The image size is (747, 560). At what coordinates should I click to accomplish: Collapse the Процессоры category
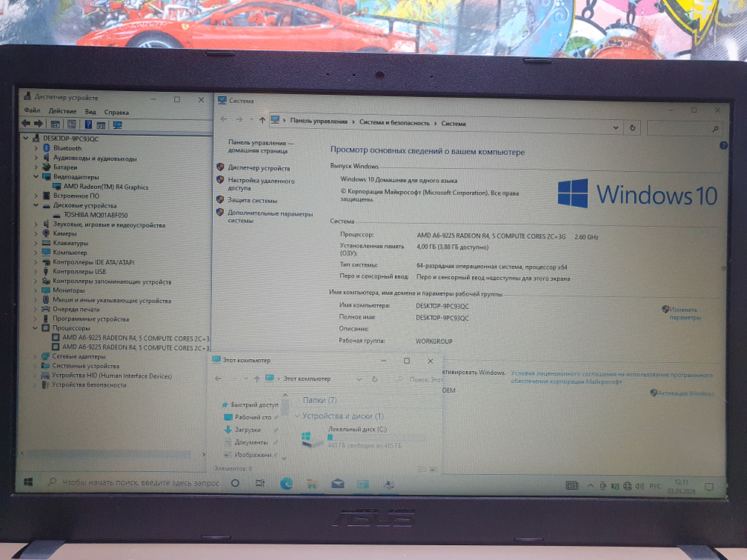pyautogui.click(x=35, y=328)
